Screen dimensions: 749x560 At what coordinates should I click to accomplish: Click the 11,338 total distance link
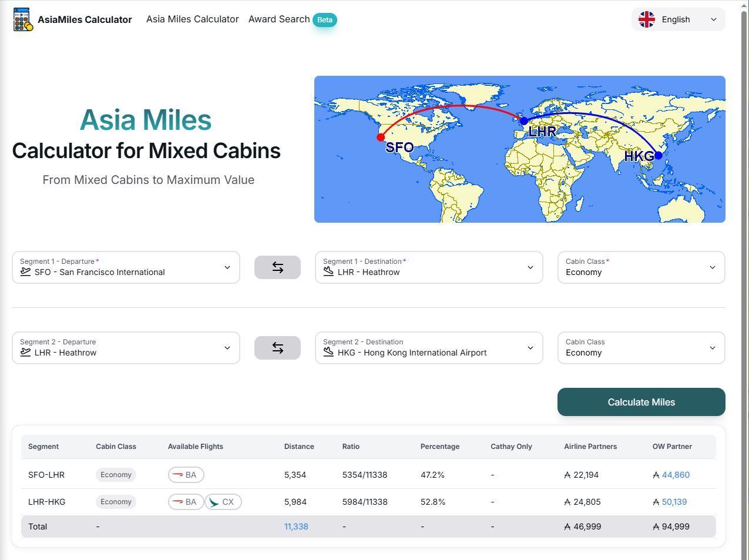click(x=296, y=527)
